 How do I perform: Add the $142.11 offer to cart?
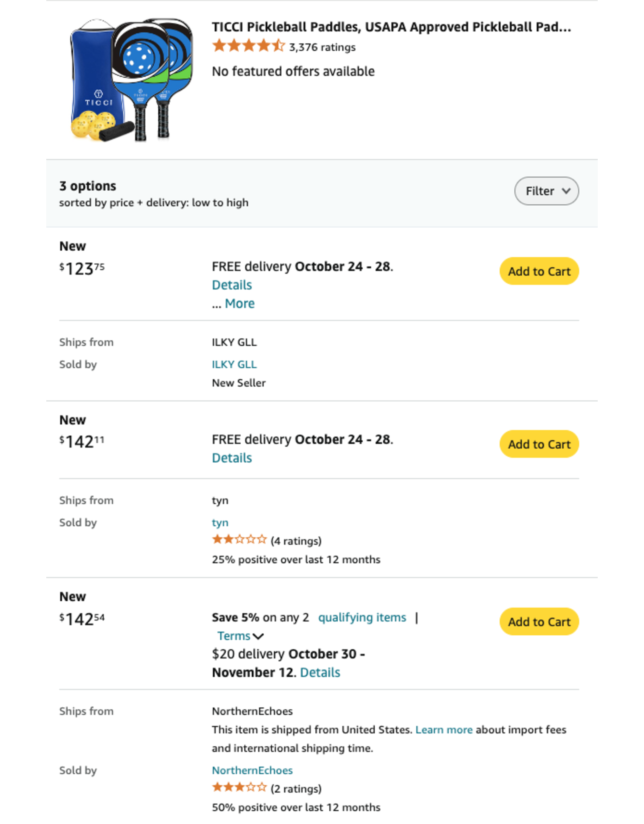[539, 444]
